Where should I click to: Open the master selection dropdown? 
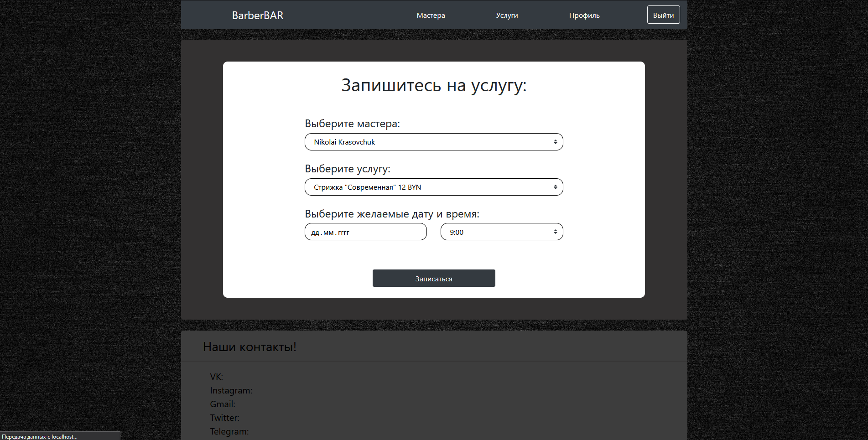click(433, 142)
